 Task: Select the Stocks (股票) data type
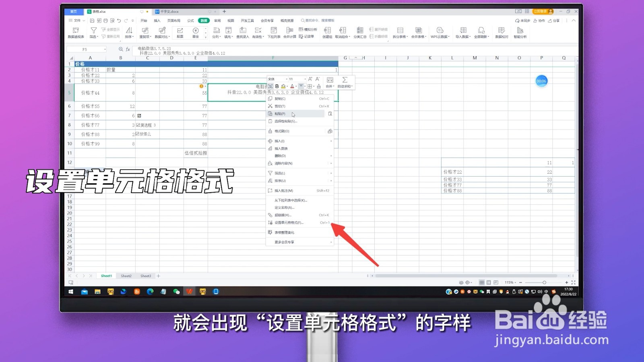click(180, 33)
